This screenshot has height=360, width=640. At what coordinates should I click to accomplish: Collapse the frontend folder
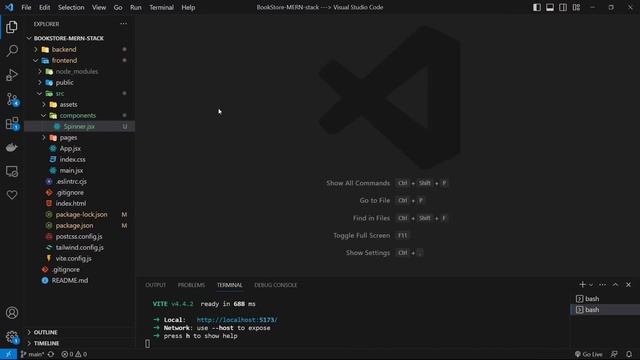click(x=79, y=60)
